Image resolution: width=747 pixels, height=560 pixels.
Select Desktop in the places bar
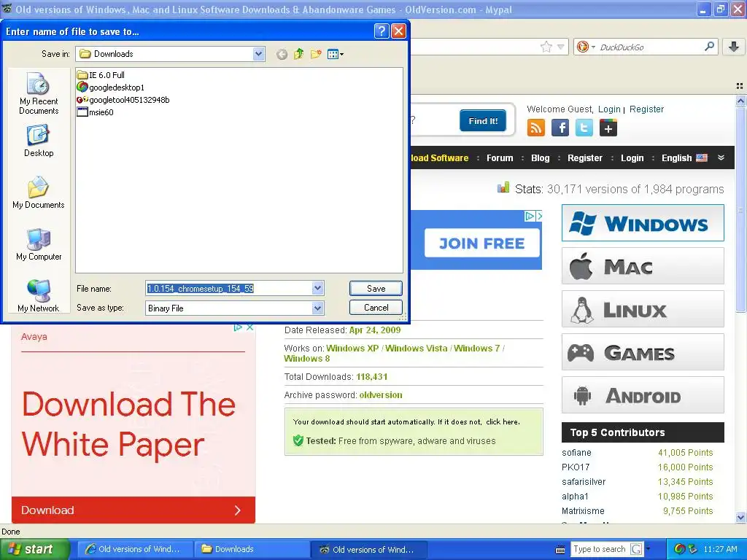(x=39, y=141)
